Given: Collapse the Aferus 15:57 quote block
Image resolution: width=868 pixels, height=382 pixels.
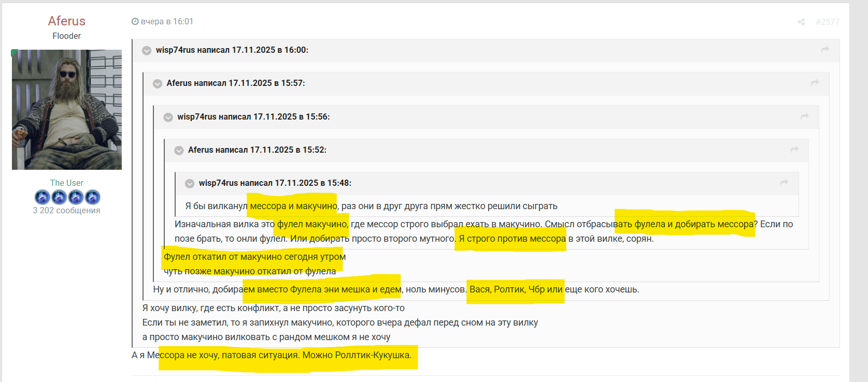Looking at the screenshot, I should point(158,83).
